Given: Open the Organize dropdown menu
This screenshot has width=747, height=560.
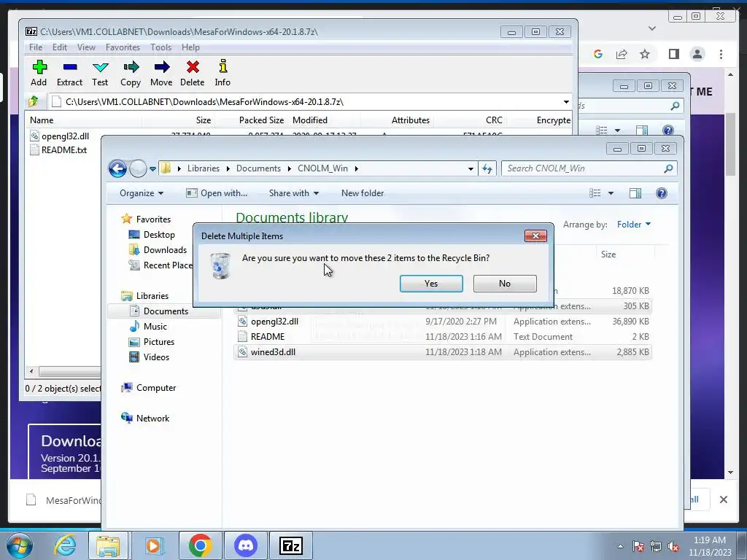Looking at the screenshot, I should [142, 192].
